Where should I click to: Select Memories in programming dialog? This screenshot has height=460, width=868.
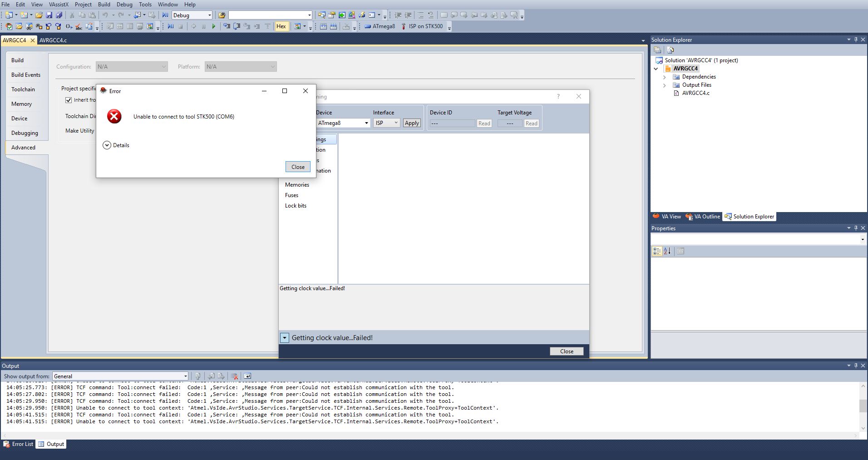pyautogui.click(x=297, y=185)
